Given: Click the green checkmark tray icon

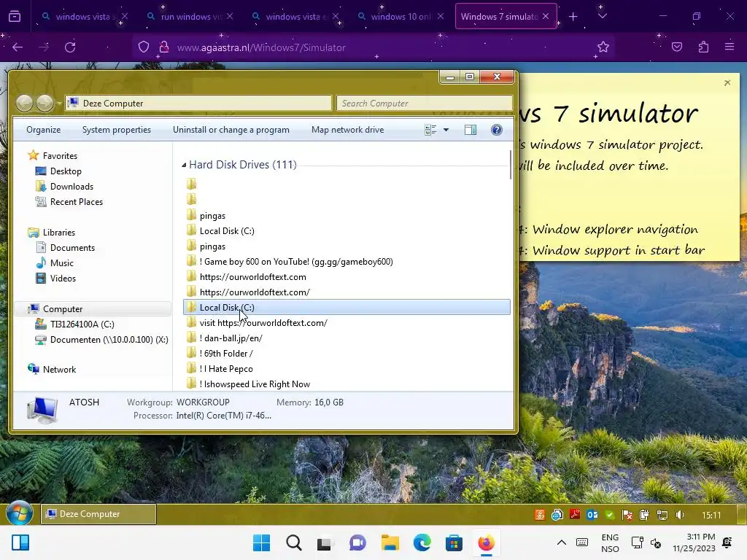Looking at the screenshot, I should 610,515.
